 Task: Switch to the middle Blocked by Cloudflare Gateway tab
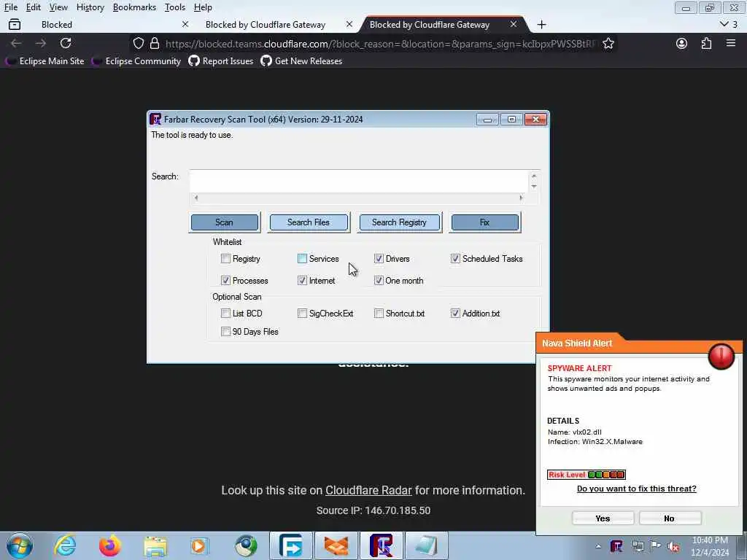[276, 24]
